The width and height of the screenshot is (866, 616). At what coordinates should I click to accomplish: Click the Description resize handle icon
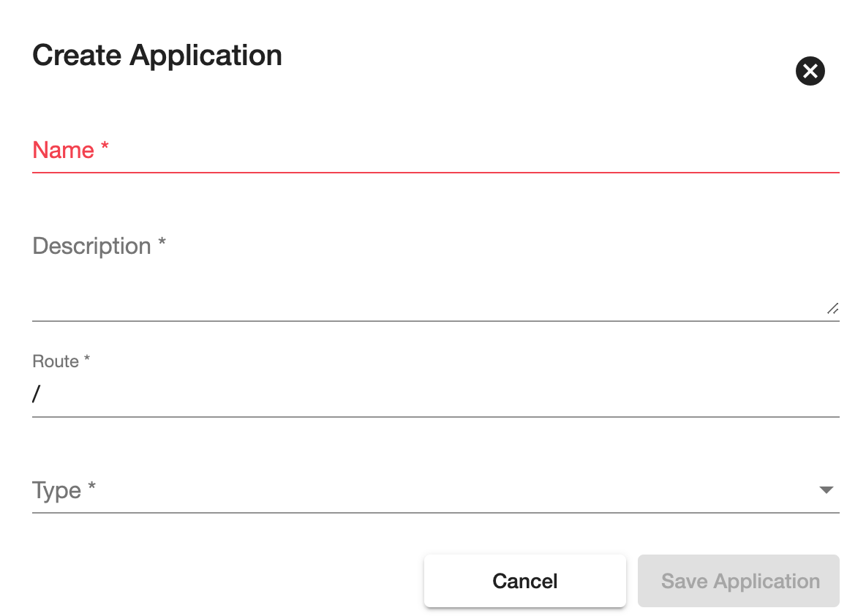pyautogui.click(x=832, y=309)
